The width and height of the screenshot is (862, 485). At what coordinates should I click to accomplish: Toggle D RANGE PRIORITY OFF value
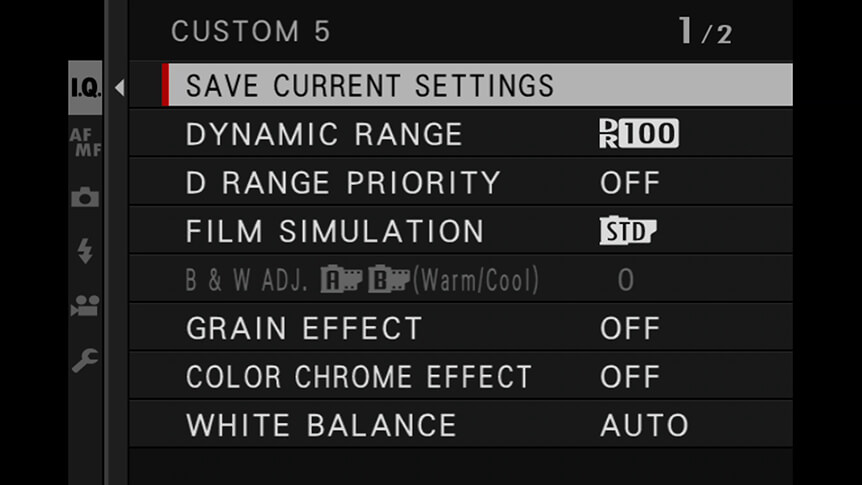pyautogui.click(x=629, y=183)
